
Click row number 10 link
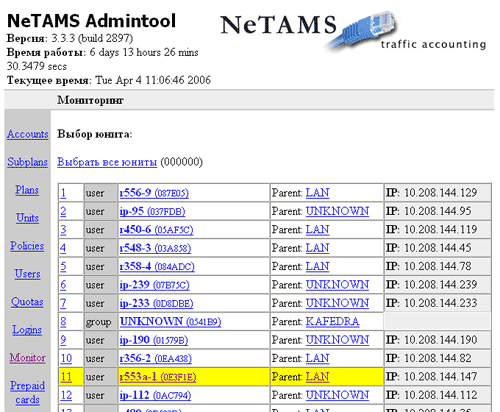click(x=66, y=358)
